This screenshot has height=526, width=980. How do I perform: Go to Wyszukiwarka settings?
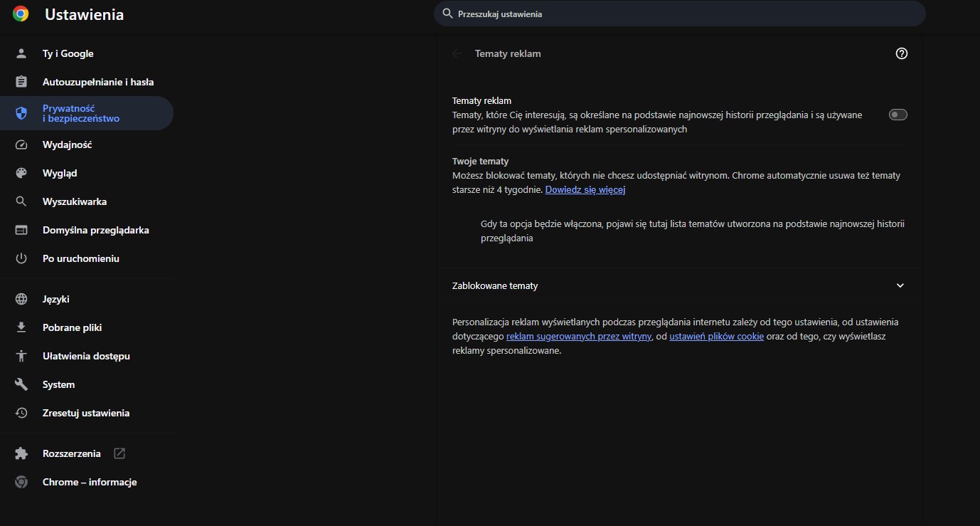pyautogui.click(x=75, y=201)
